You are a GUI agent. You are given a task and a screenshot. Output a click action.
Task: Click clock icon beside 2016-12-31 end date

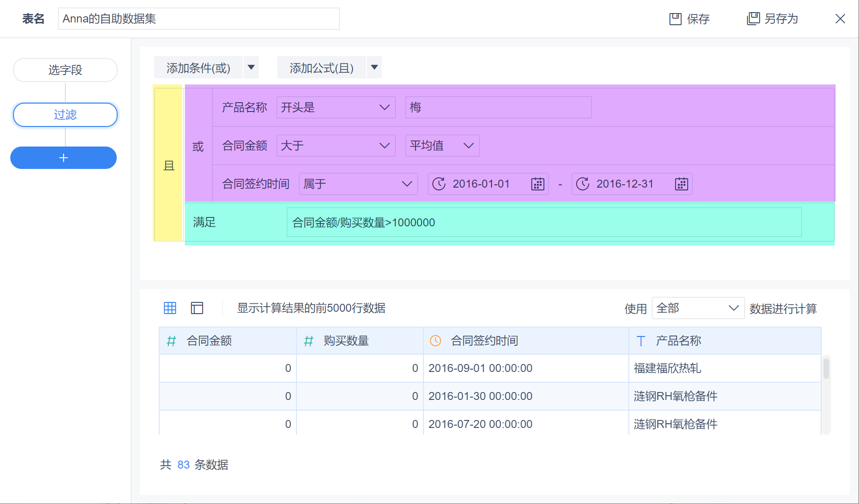click(583, 184)
